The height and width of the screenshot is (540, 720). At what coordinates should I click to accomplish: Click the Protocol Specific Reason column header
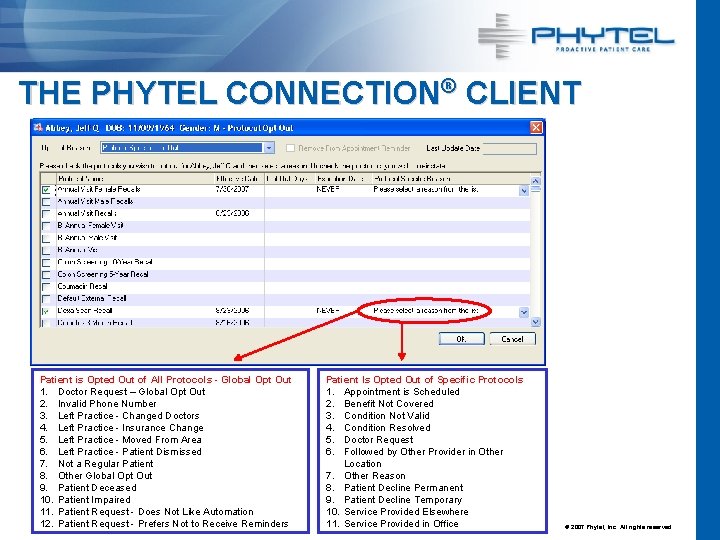point(451,179)
